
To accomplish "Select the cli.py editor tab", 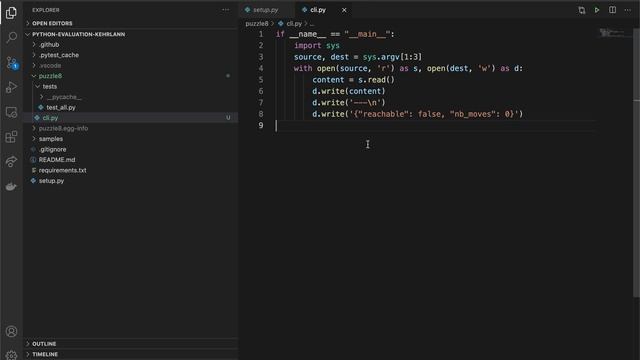I will coord(318,10).
